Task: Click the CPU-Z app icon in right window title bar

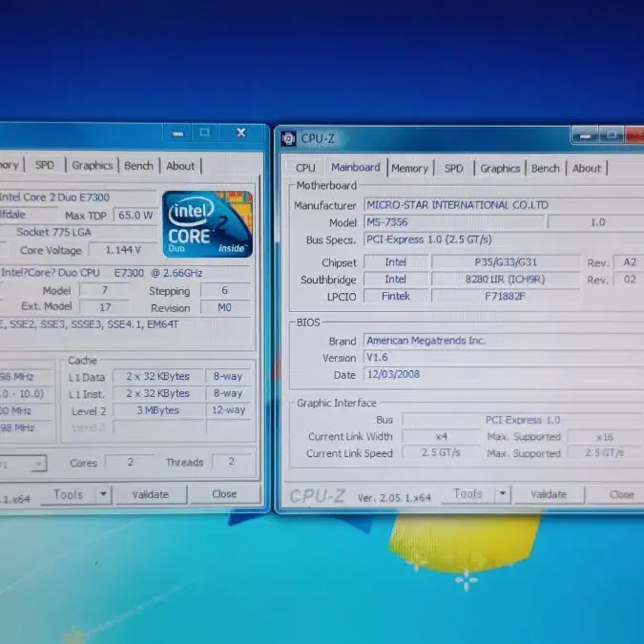Action: [x=289, y=138]
